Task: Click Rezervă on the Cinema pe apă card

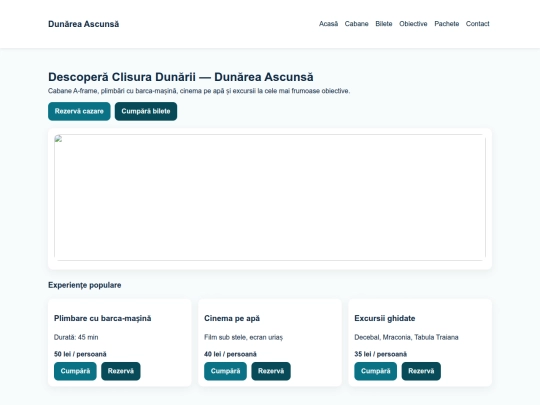Action: click(271, 371)
